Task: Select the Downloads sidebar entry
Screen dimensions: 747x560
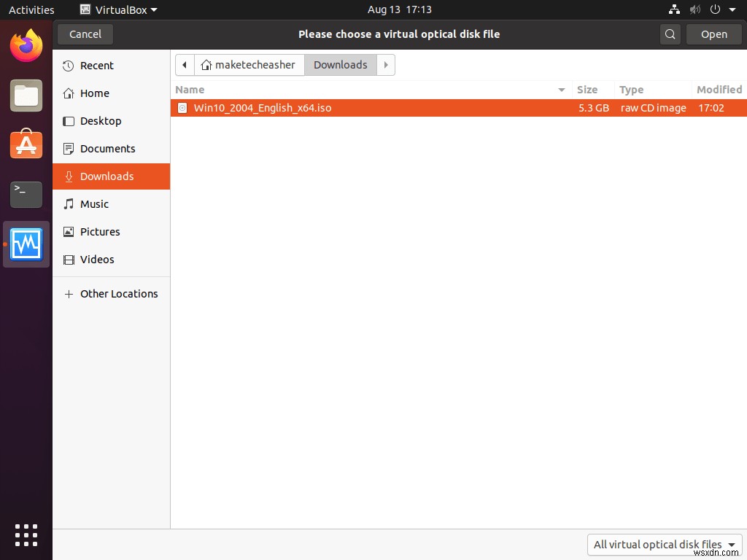Action: [107, 176]
